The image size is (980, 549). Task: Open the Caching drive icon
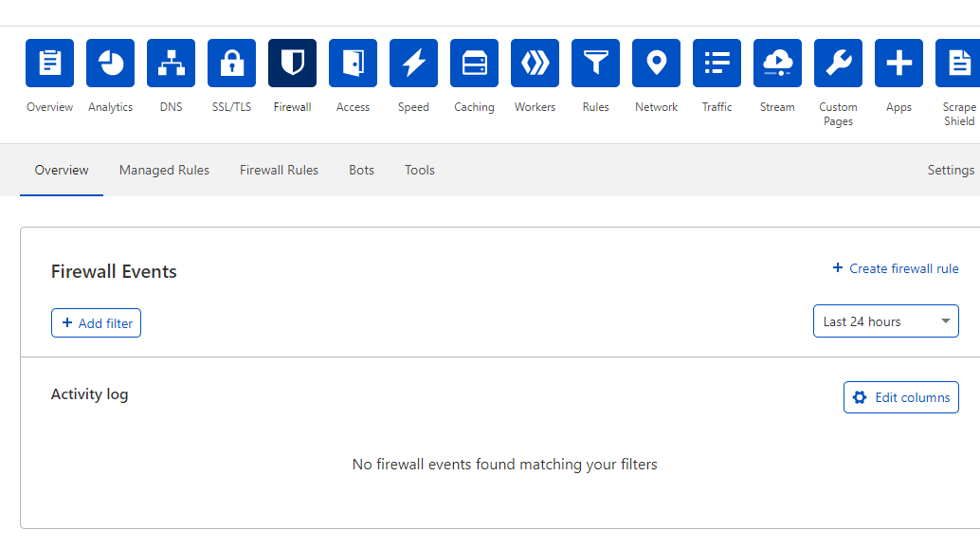(x=474, y=64)
